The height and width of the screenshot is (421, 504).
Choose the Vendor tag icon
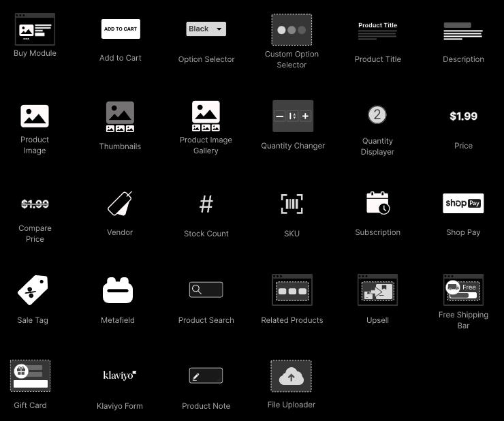(120, 203)
